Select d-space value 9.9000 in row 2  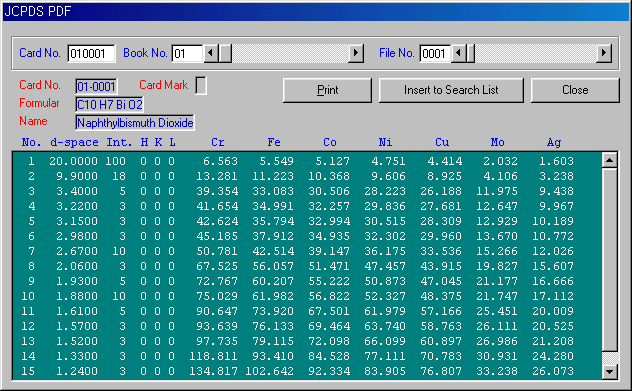77,176
